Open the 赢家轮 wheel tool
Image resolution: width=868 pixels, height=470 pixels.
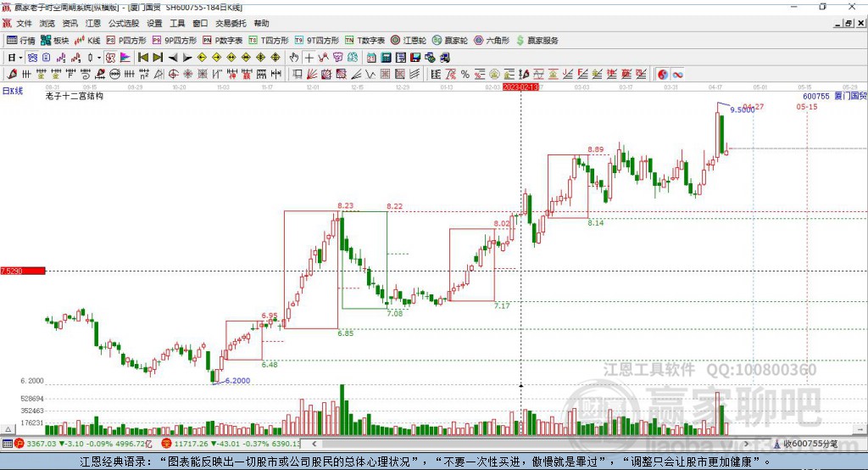[x=450, y=41]
